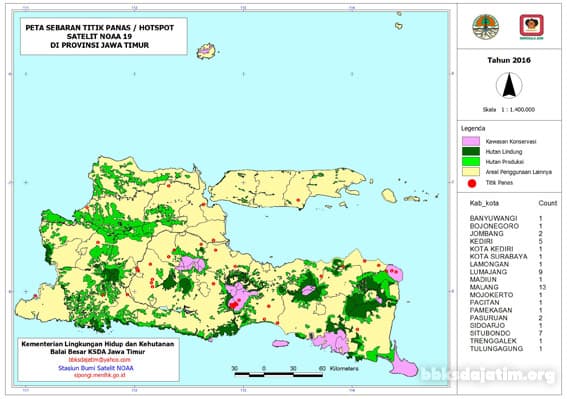Click the 'Count' column header
Image resolution: width=567 pixels, height=399 pixels.
547,203
